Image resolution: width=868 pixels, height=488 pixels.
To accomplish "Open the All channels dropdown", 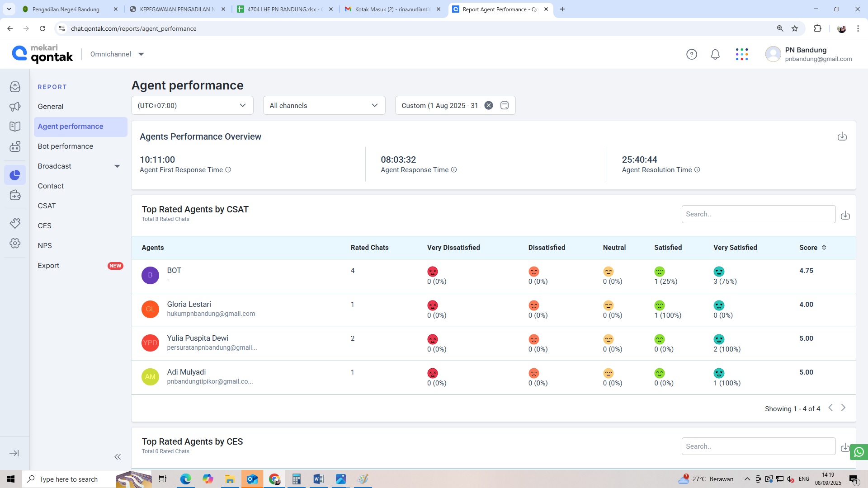I will [324, 105].
